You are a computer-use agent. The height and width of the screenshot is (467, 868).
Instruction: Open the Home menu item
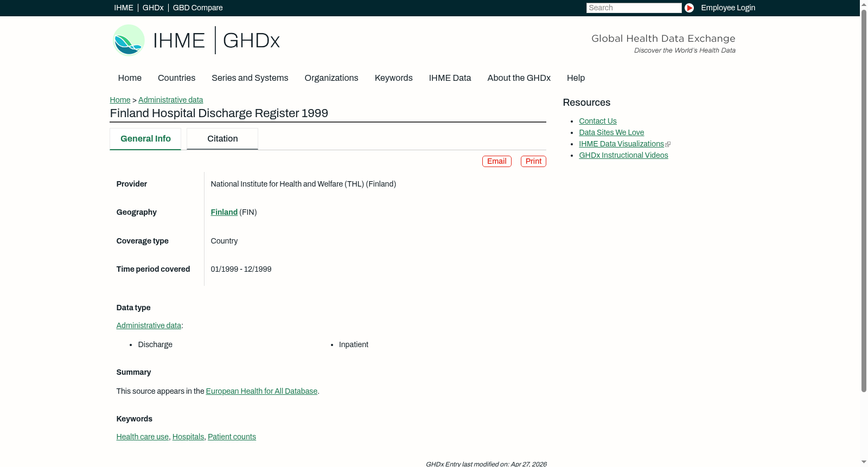coord(130,78)
